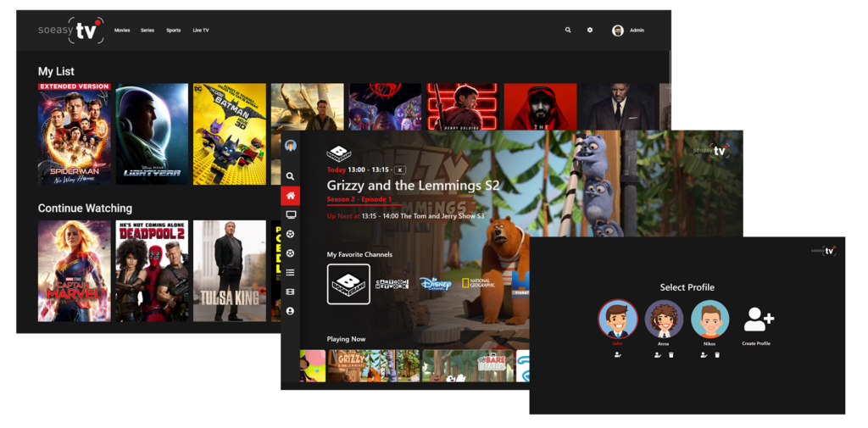
Task: Open settings gear in the top bar
Action: click(590, 31)
